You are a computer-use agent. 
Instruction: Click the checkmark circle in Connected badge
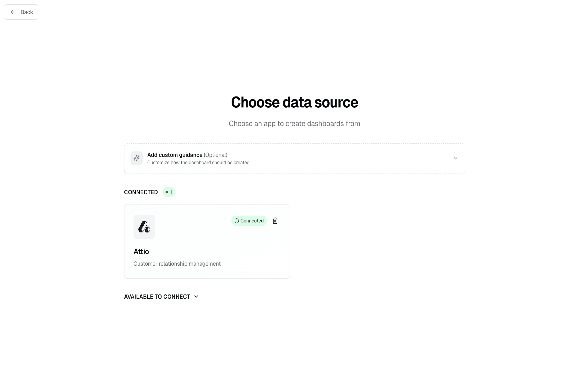(x=237, y=221)
